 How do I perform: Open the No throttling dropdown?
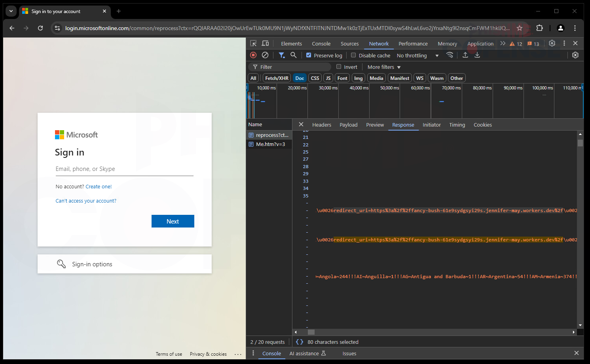[417, 55]
